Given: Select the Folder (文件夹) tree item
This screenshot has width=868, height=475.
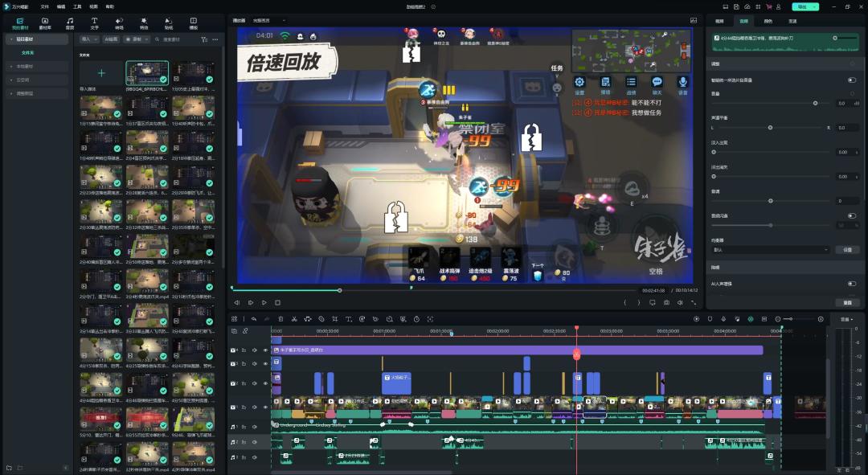Looking at the screenshot, I should click(27, 52).
